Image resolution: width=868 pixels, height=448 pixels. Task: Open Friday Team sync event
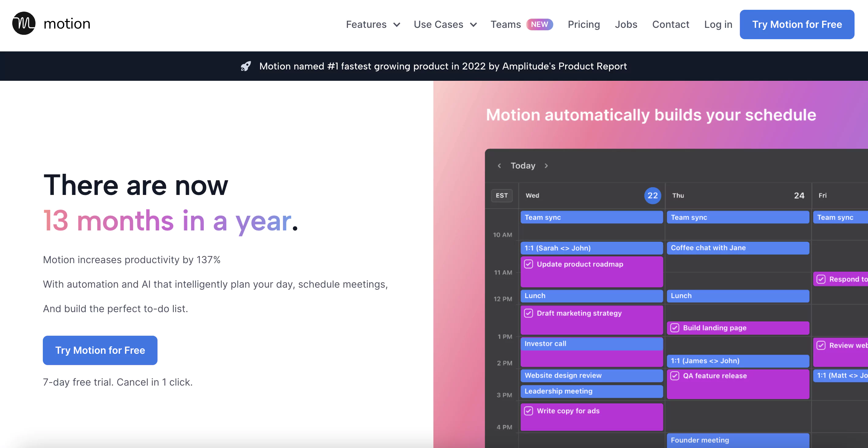(x=840, y=217)
